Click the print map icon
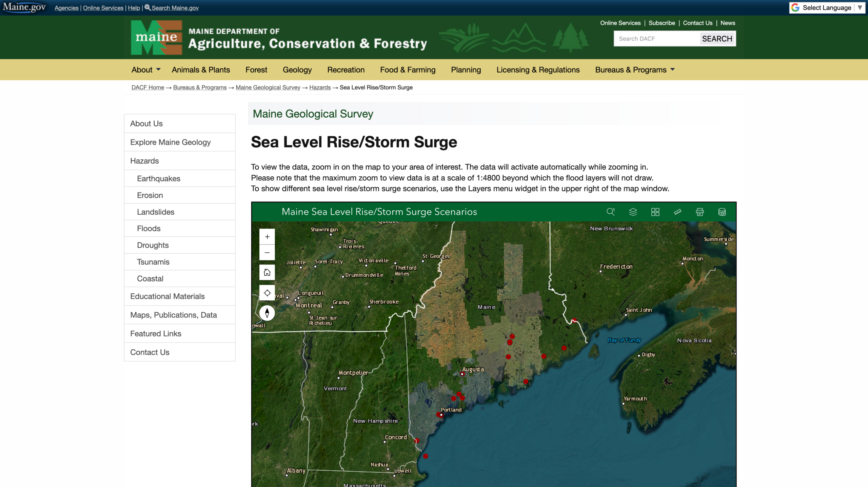The image size is (868, 487). click(x=700, y=212)
